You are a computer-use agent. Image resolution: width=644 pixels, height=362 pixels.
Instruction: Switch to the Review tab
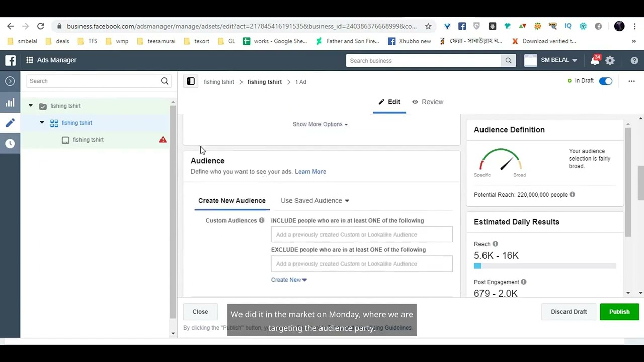tap(428, 102)
